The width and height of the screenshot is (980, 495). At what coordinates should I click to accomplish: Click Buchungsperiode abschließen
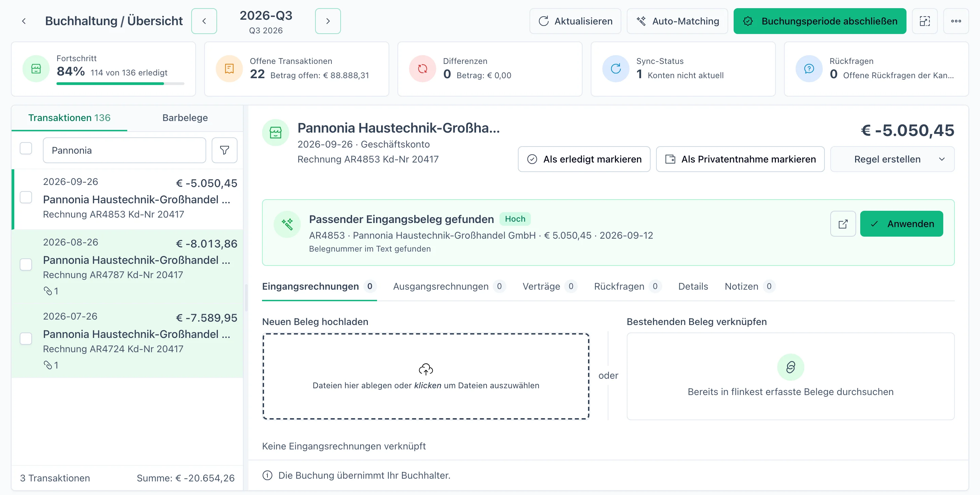(x=820, y=21)
